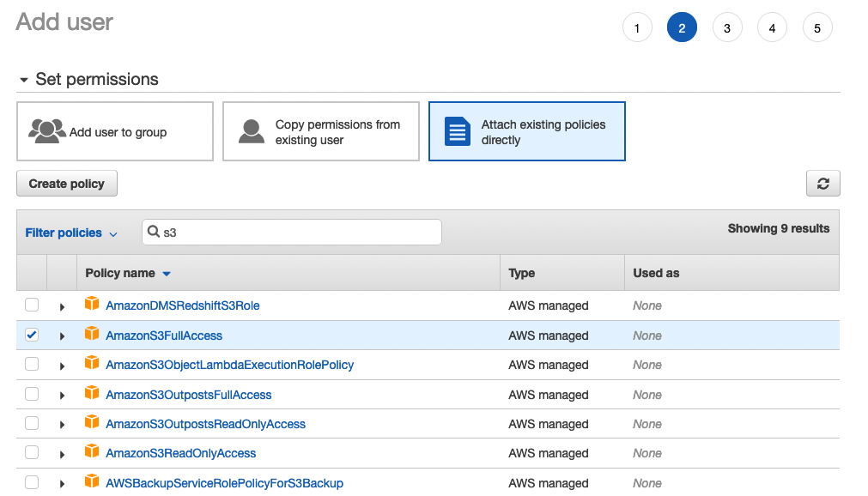
Task: Choose Copy permissions from existing user option
Action: tap(321, 131)
